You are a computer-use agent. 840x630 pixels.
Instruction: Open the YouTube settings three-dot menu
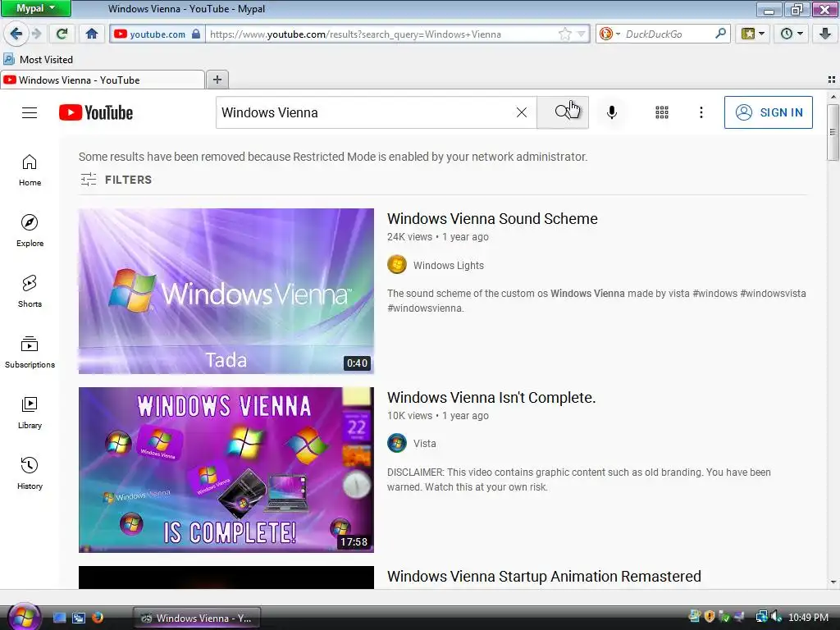pos(701,112)
